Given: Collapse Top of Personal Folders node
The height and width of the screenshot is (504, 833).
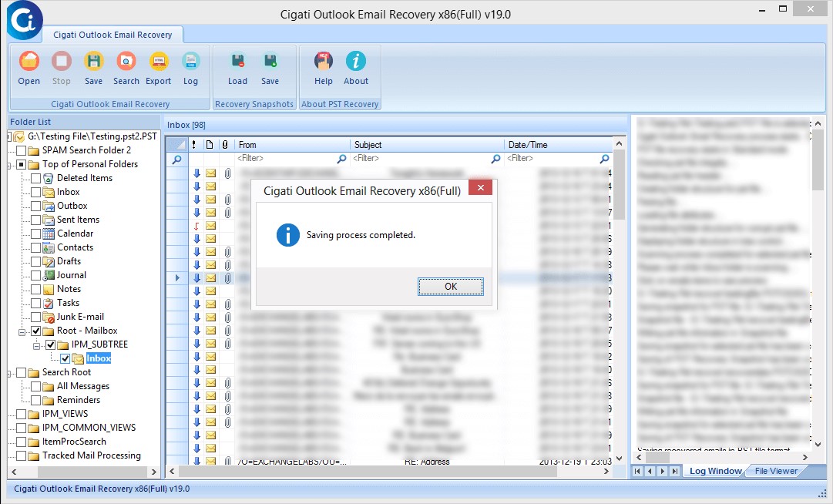Looking at the screenshot, I should click(x=9, y=166).
